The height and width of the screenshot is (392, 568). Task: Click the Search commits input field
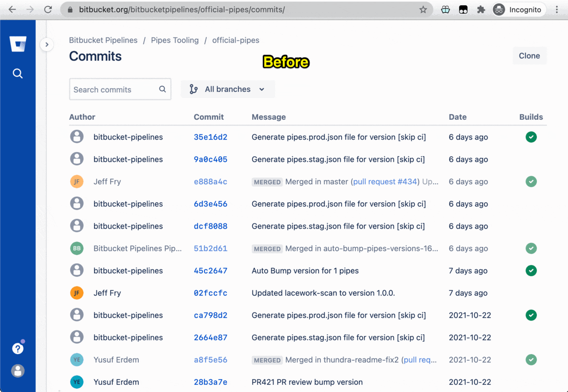(x=114, y=89)
